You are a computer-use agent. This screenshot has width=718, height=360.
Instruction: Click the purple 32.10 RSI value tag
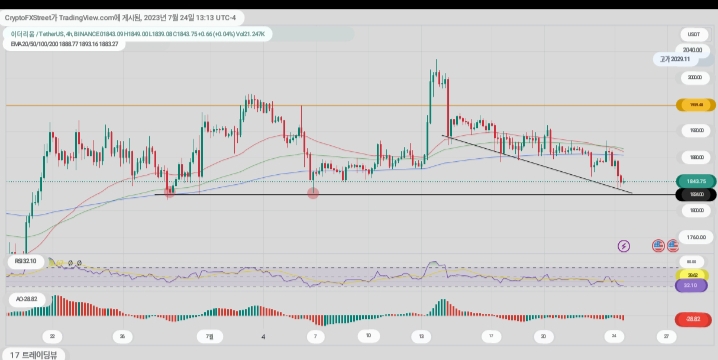pyautogui.click(x=691, y=285)
